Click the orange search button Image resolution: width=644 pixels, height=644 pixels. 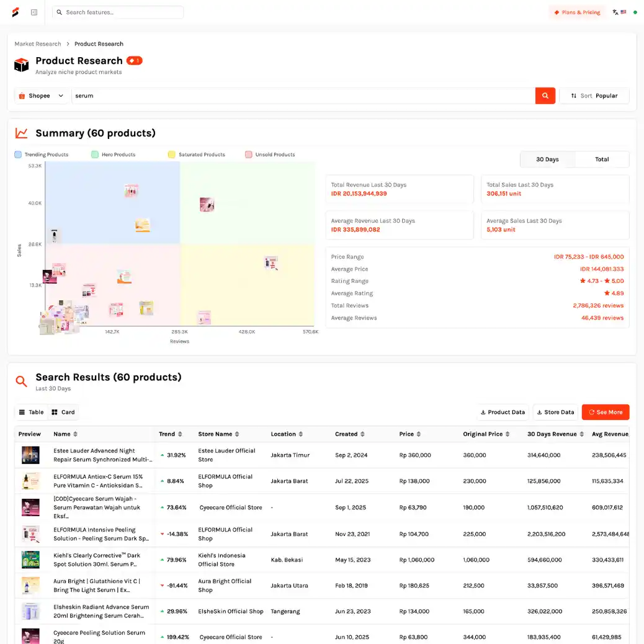[x=545, y=96]
